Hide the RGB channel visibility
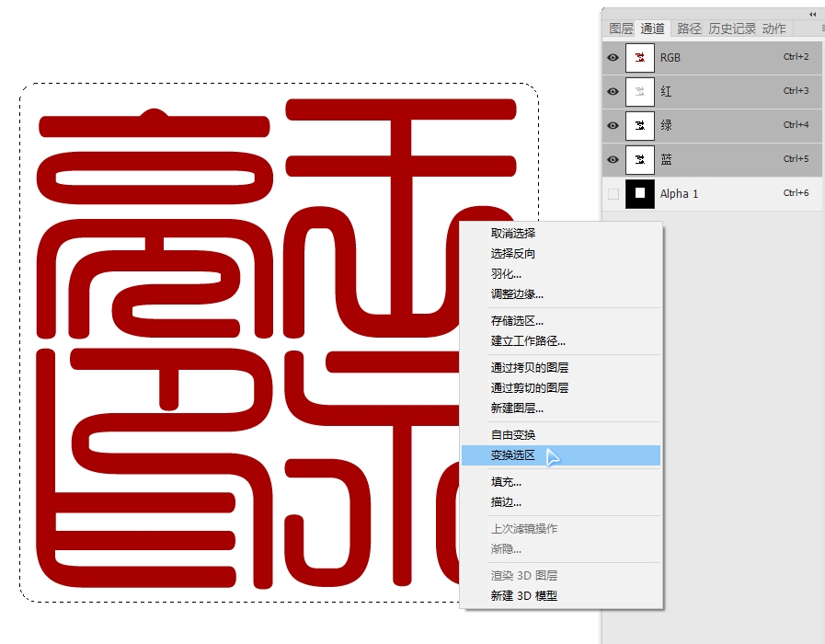The height and width of the screenshot is (644, 825). (612, 57)
